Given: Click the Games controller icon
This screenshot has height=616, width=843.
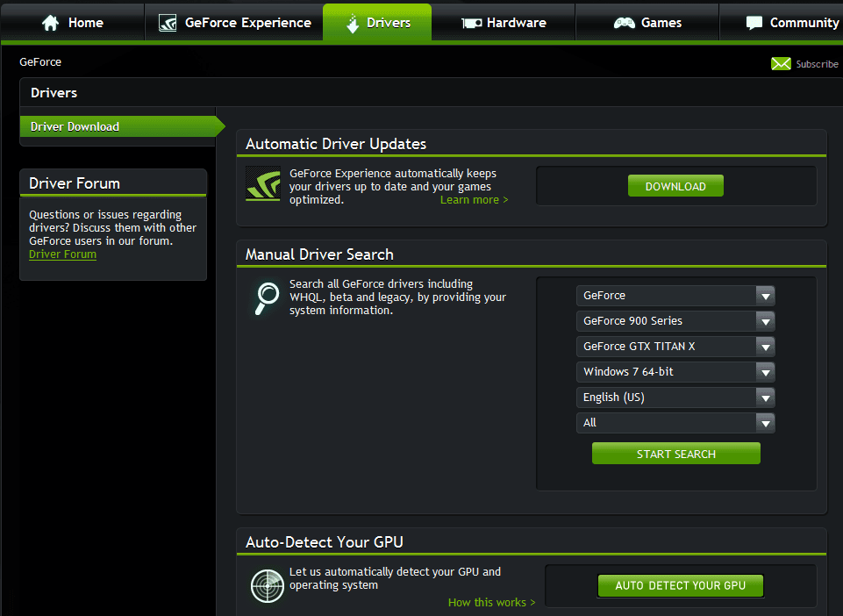Looking at the screenshot, I should point(625,22).
